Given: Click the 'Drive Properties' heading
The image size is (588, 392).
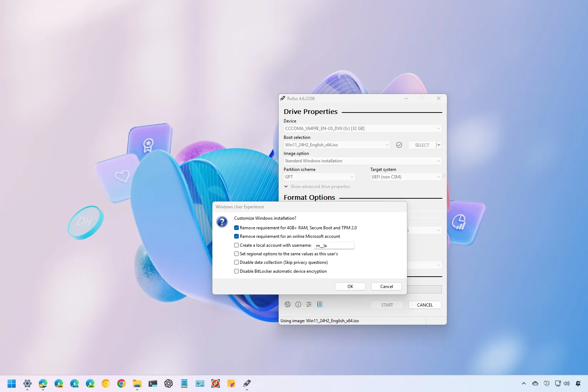Looking at the screenshot, I should click(310, 112).
